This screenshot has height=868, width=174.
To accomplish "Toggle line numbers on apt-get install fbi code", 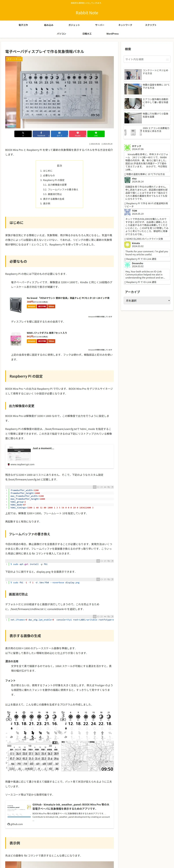I will pos(98,561).
